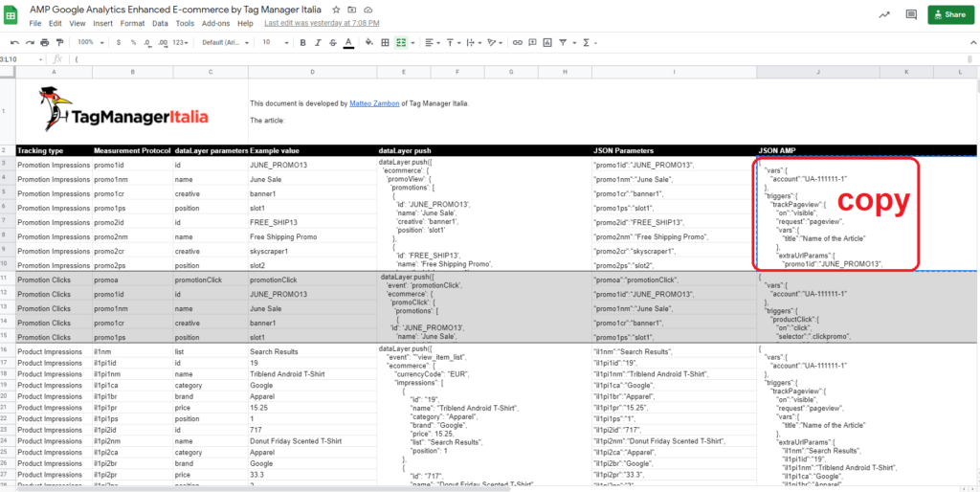Open the font size dropdown
Image resolution: width=980 pixels, height=492 pixels.
(x=276, y=42)
